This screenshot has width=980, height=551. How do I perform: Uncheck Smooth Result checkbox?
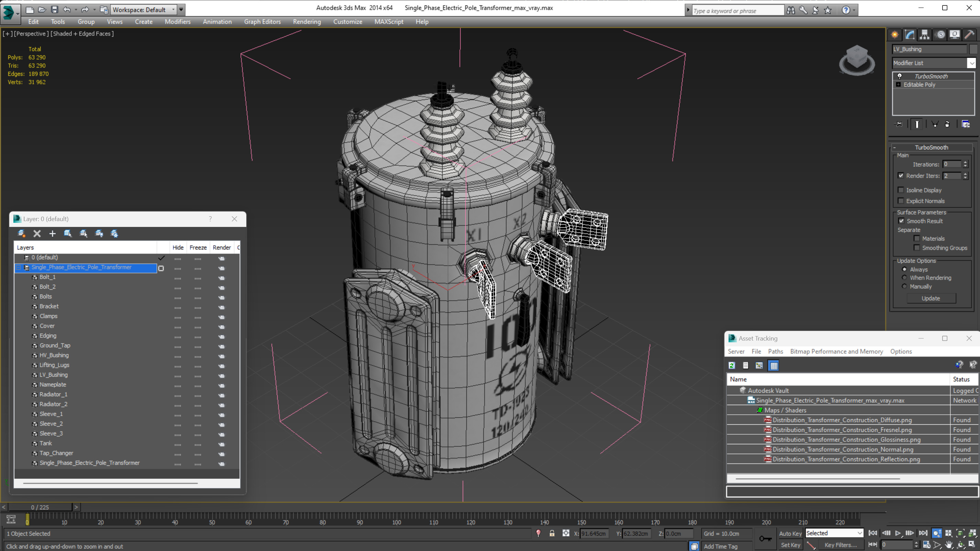(x=901, y=221)
